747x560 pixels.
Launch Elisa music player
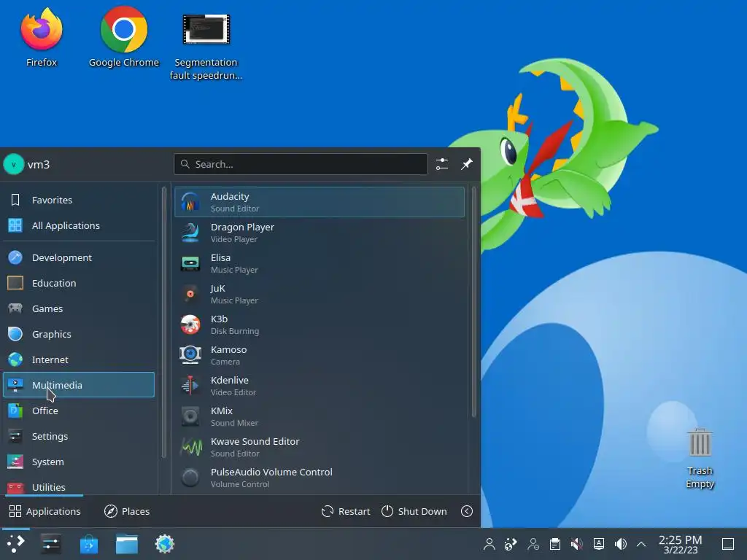click(320, 263)
